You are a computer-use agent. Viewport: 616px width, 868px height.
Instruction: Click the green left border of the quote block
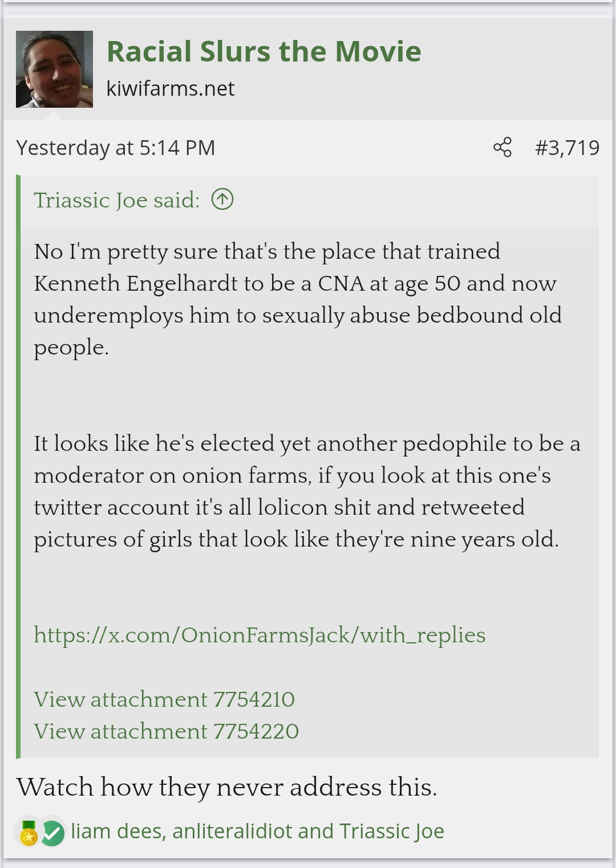point(18,466)
